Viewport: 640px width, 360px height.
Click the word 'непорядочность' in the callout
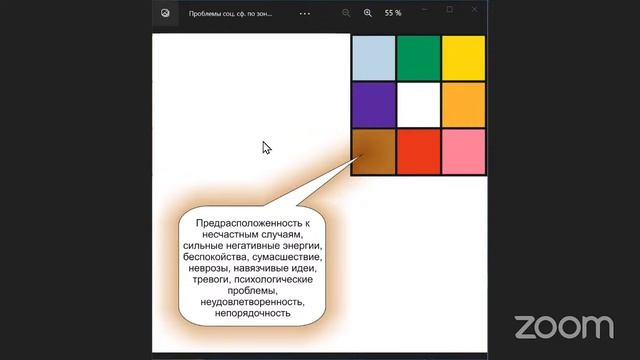[x=252, y=313]
